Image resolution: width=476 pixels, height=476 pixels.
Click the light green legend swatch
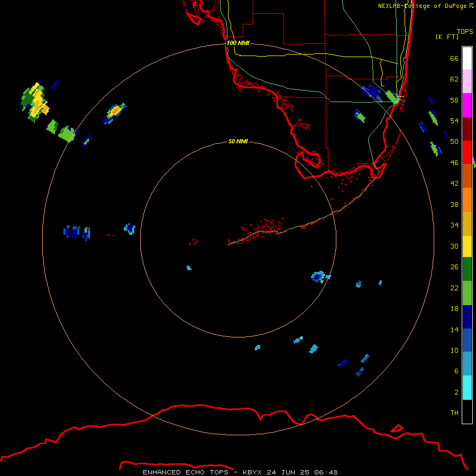click(x=467, y=293)
